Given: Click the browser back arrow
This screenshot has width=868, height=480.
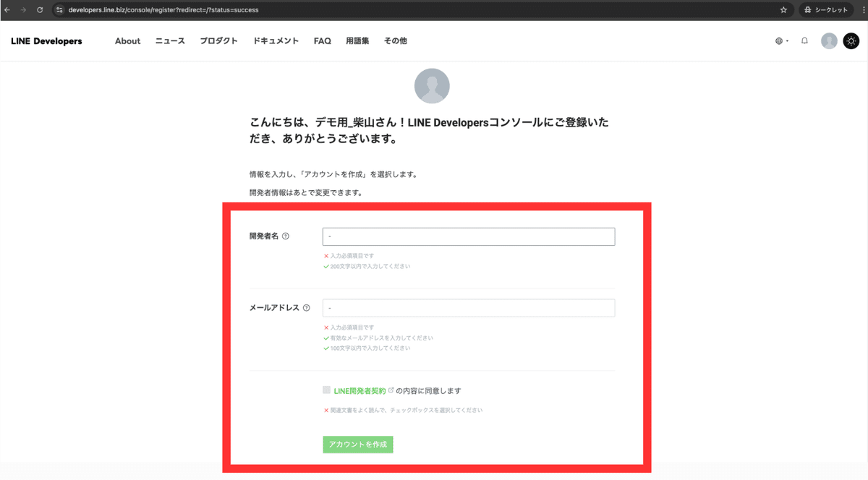Looking at the screenshot, I should pyautogui.click(x=7, y=10).
